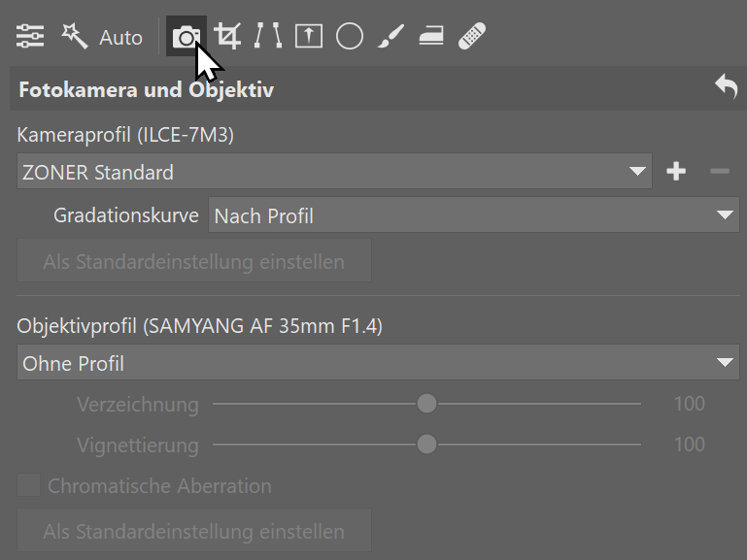Select the eraser-shaped smoothing tool icon
The image size is (747, 560).
430,37
